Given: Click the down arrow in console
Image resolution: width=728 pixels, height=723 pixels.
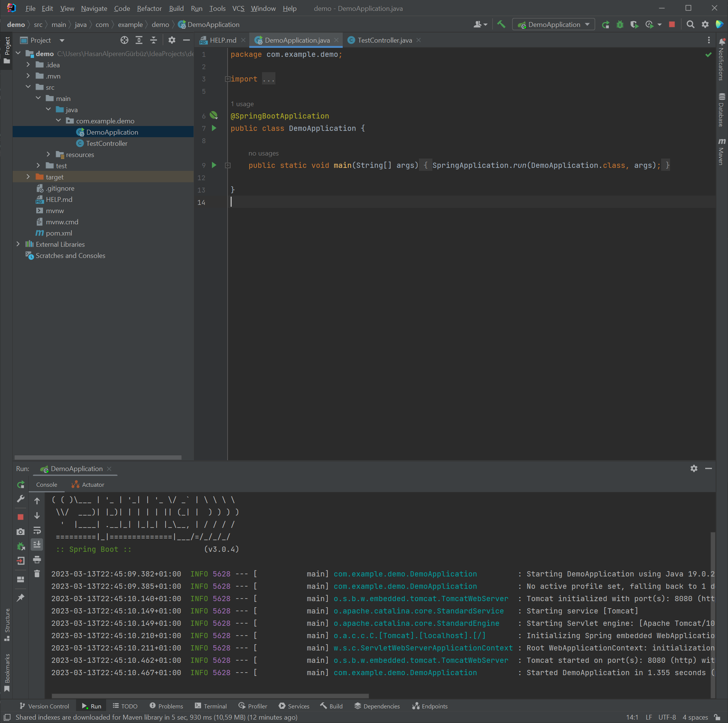Looking at the screenshot, I should pos(37,515).
